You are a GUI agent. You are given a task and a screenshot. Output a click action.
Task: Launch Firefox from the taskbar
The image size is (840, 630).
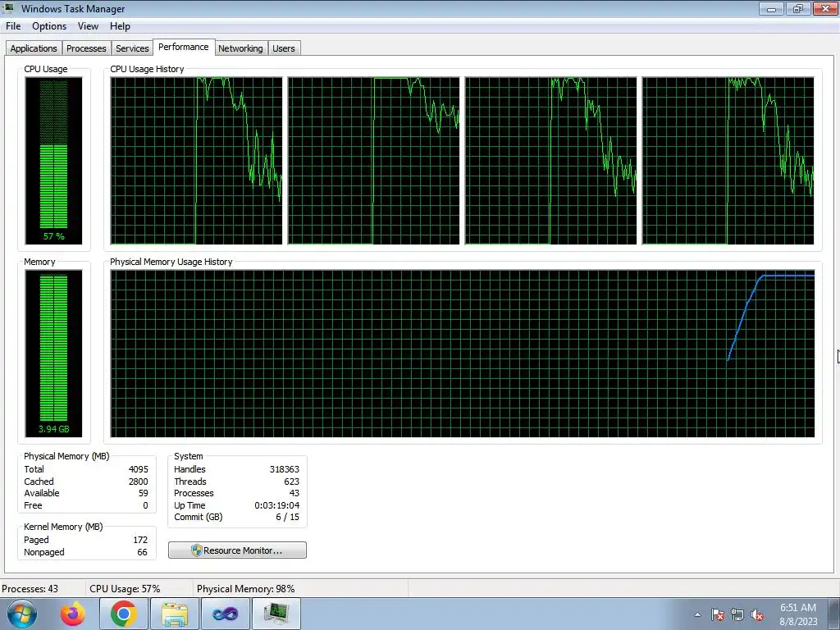73,614
